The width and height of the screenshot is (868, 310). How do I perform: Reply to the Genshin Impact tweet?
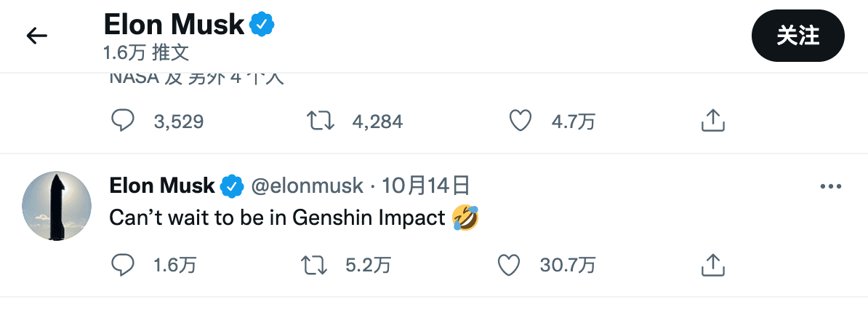[123, 265]
